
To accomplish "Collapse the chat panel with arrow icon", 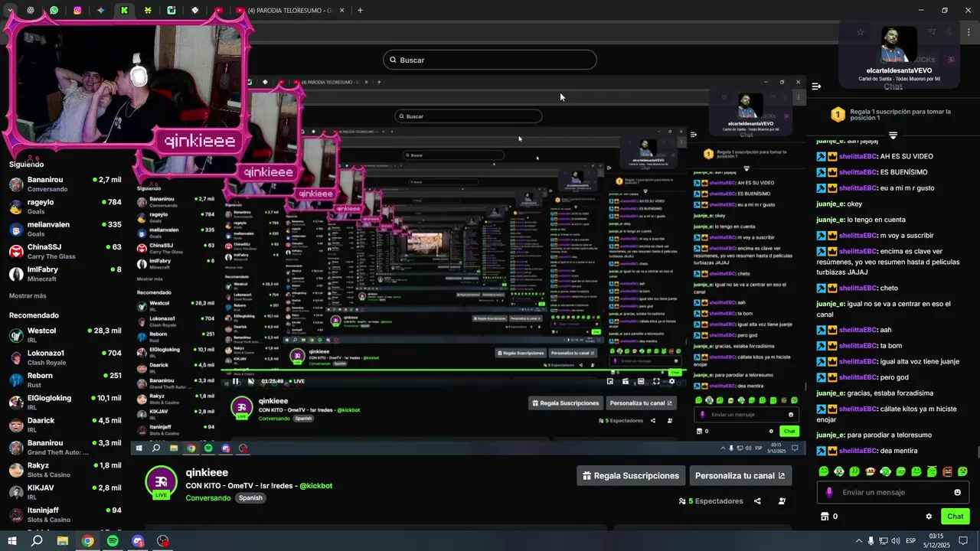I will click(816, 86).
